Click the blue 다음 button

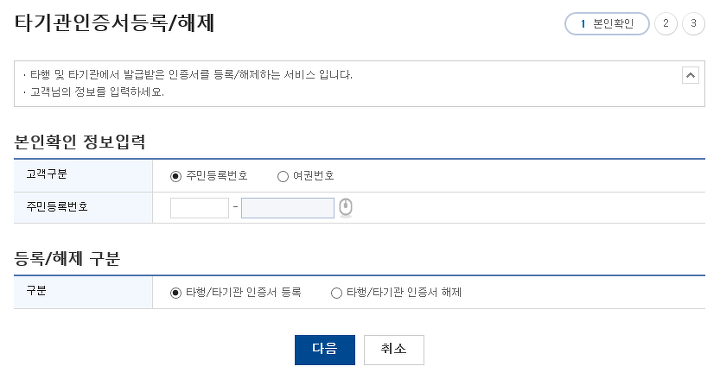coord(325,350)
